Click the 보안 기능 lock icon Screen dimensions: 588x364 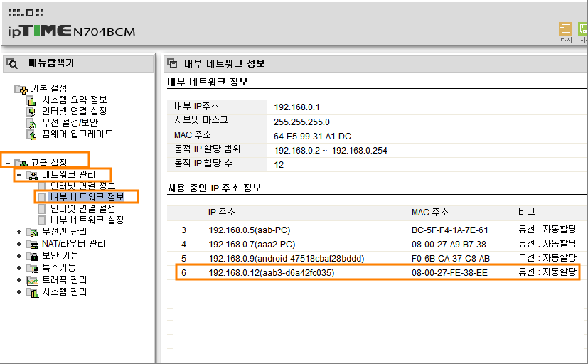tap(32, 256)
